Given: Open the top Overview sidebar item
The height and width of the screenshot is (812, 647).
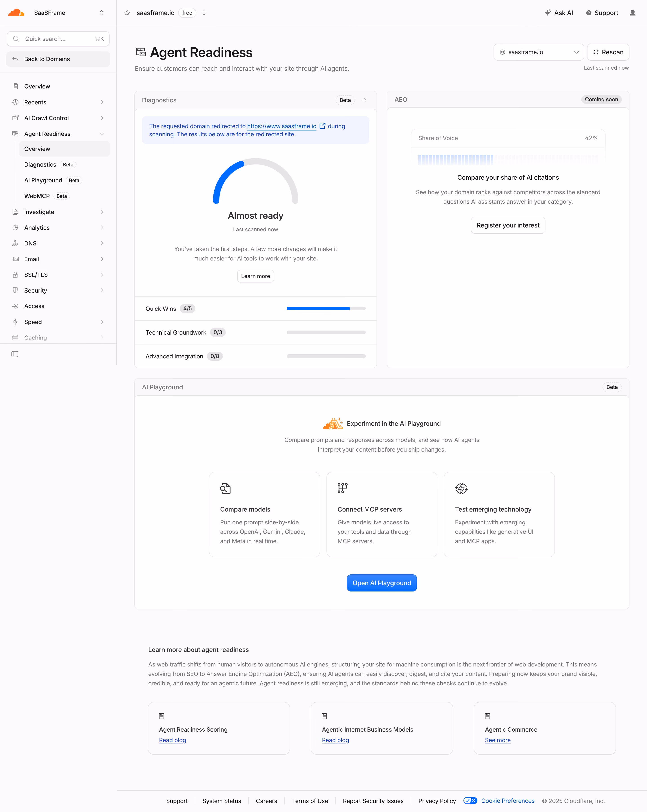Looking at the screenshot, I should coord(58,87).
